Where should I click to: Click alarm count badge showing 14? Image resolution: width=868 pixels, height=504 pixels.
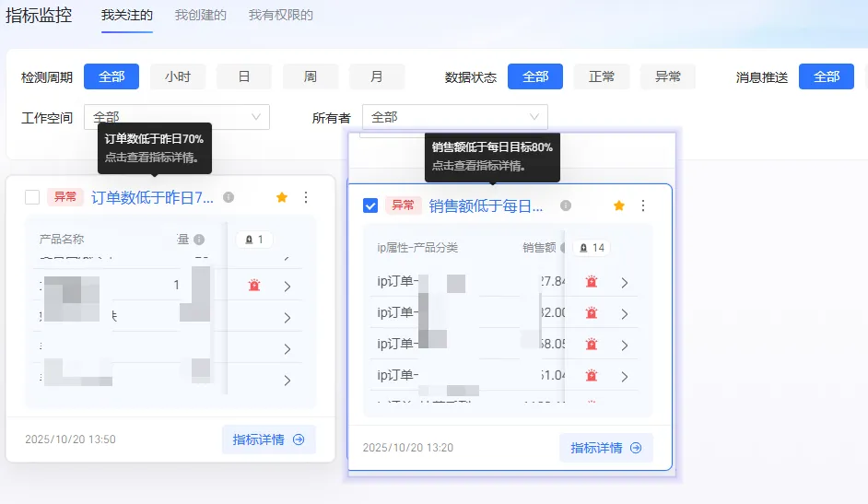point(592,247)
